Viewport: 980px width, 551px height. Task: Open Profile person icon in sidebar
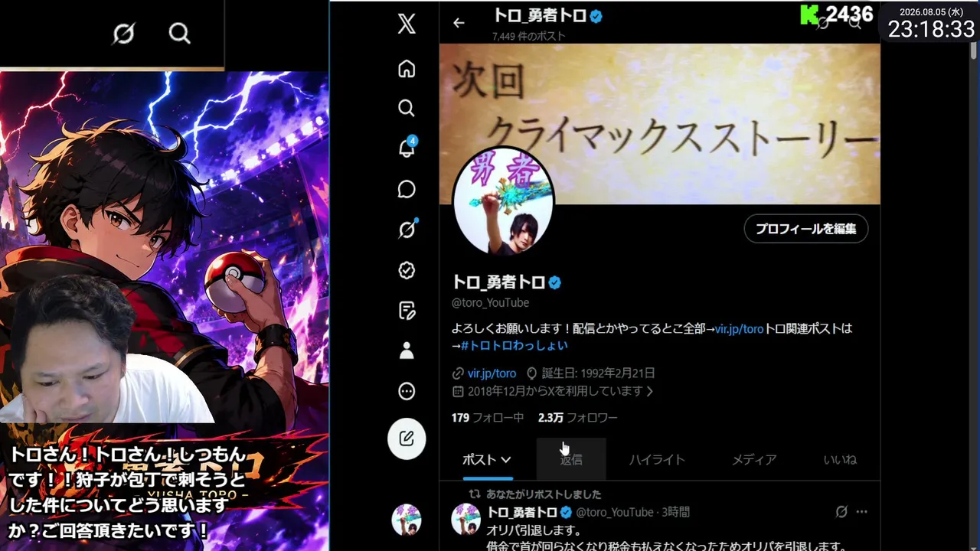point(407,350)
